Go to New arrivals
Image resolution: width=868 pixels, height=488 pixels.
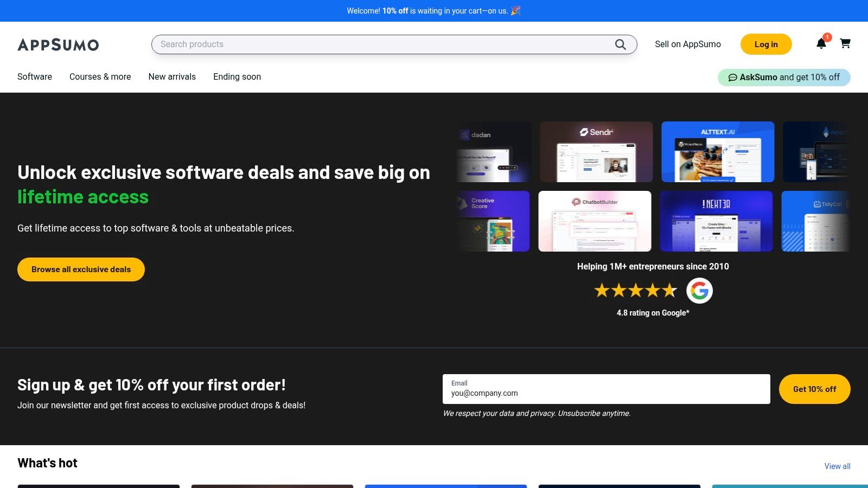click(172, 77)
